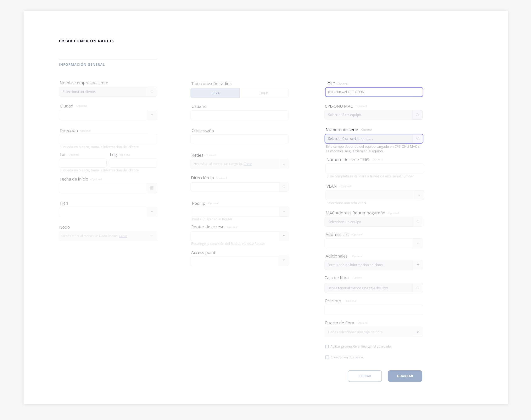Click search icon in CPE-ONU MAC field

coord(417,115)
